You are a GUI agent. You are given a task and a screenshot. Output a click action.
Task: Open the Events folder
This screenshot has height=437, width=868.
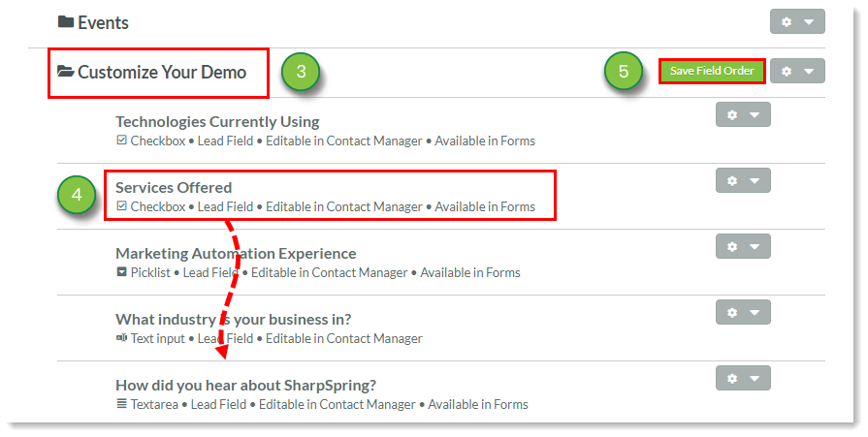coord(103,22)
